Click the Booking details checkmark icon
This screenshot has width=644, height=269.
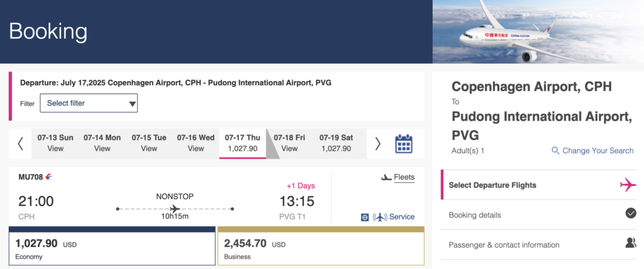pyautogui.click(x=631, y=214)
